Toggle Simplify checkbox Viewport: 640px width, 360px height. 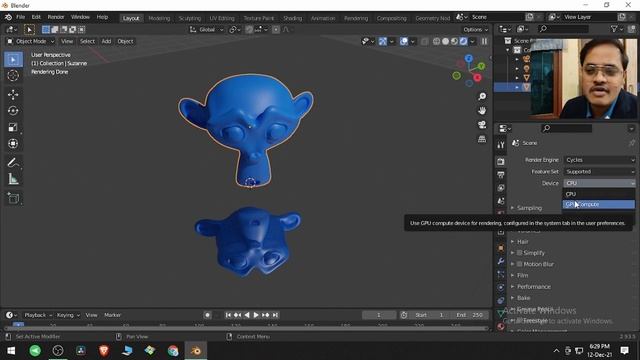[519, 253]
